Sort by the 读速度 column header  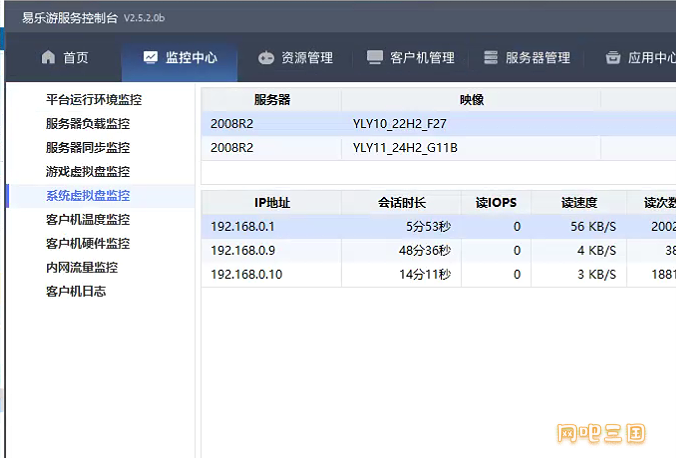click(579, 203)
